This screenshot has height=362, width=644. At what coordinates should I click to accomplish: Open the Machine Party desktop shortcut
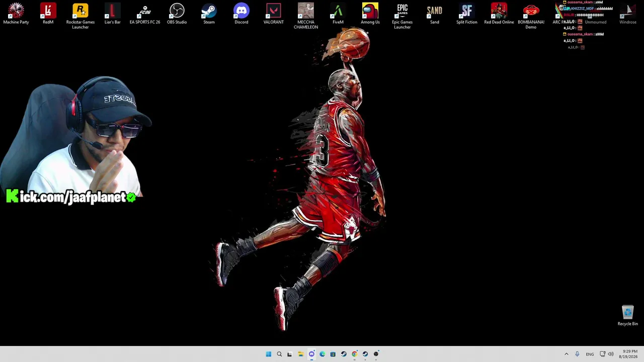click(x=16, y=14)
